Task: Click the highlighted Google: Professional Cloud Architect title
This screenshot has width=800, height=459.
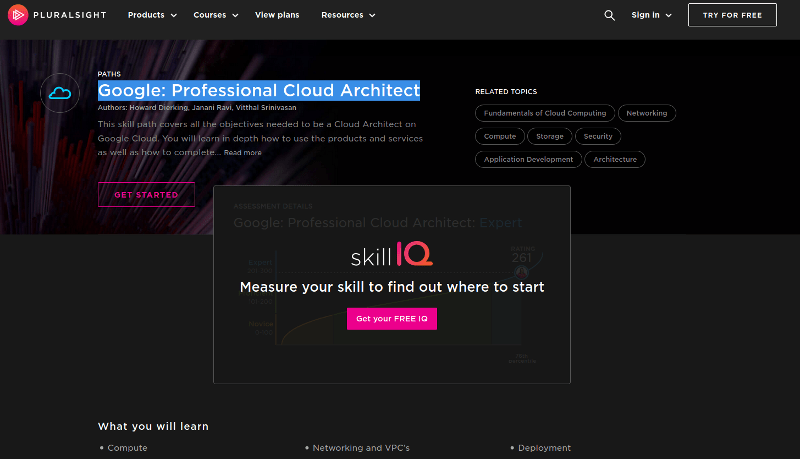Action: [259, 90]
